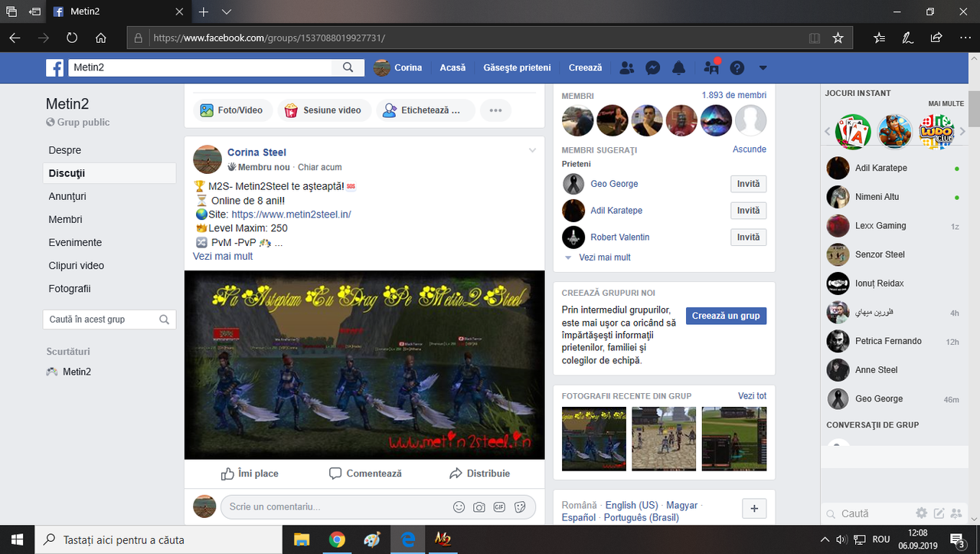Click the browser home button
Screen dimensions: 980x554
tap(101, 38)
